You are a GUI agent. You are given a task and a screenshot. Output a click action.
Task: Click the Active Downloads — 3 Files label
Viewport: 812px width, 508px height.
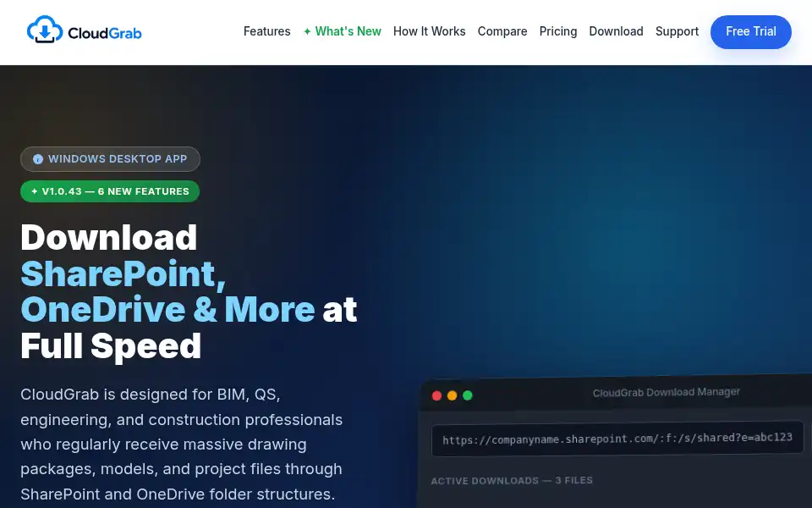512,481
